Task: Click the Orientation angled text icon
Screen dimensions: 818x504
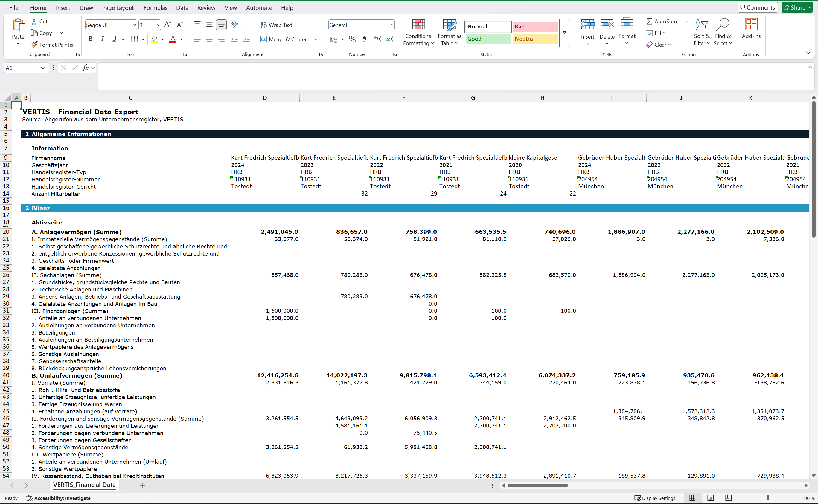Action: [x=235, y=25]
